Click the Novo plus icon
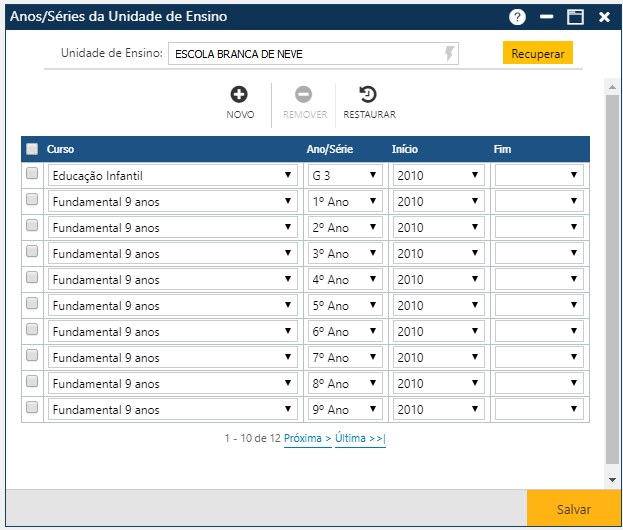The height and width of the screenshot is (530, 623). pyautogui.click(x=240, y=95)
